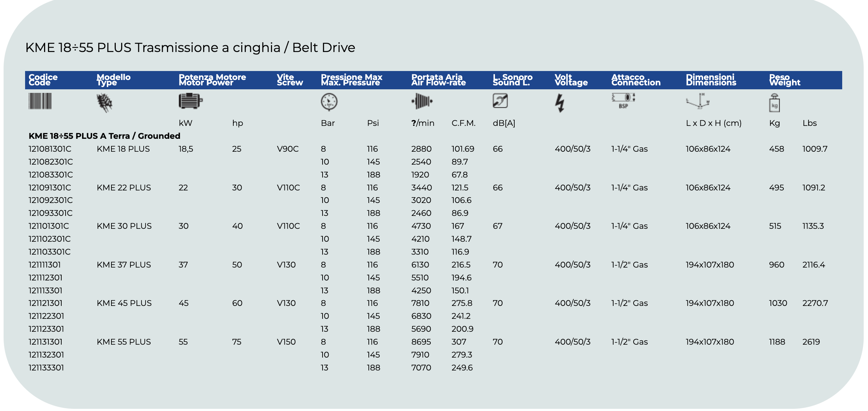The height and width of the screenshot is (411, 868).
Task: Click the KME 18÷55 PLUS Belt Drive title
Action: [x=190, y=47]
